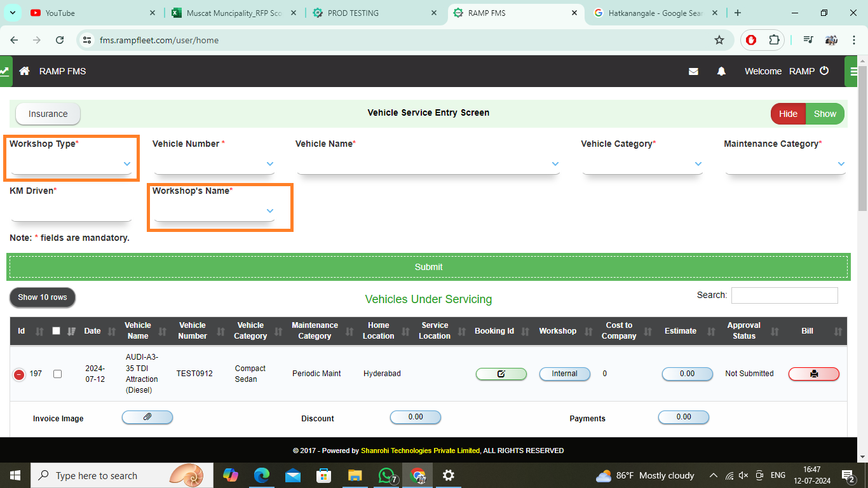
Task: Open the Workshop Type dropdown
Action: [x=71, y=164]
